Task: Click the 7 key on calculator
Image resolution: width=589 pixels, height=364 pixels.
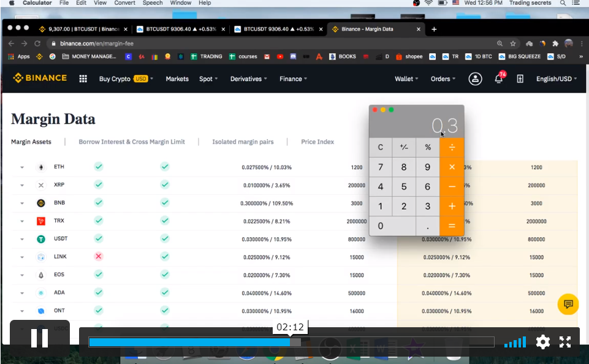Action: pos(381,167)
